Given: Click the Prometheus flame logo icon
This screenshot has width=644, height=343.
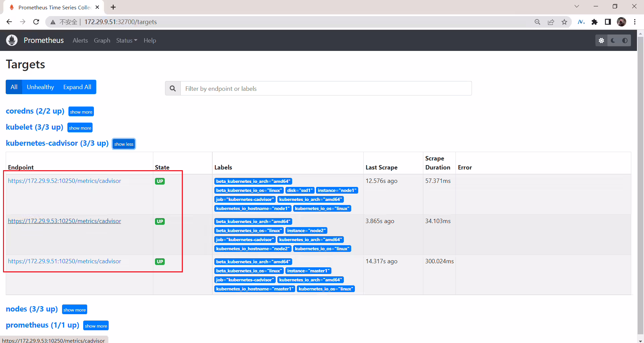Looking at the screenshot, I should point(12,40).
